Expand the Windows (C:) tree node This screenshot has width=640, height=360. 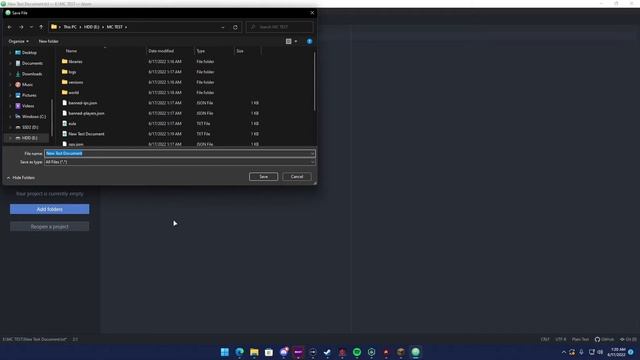tap(10, 116)
